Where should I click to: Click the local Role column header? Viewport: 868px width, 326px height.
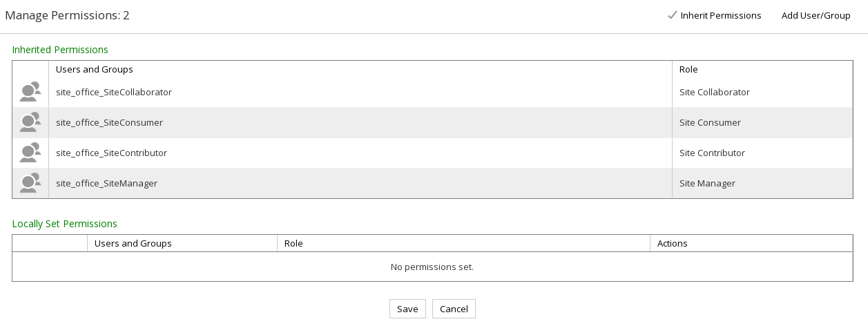[293, 243]
